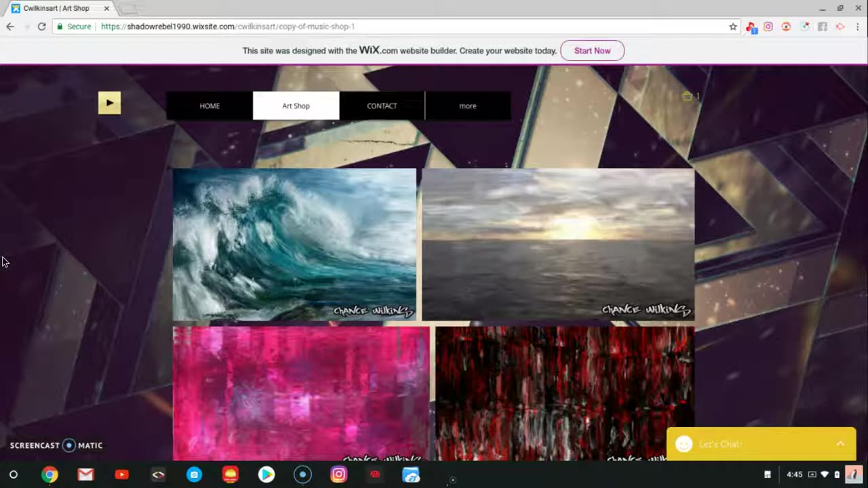Open the shopping cart icon
The height and width of the screenshot is (488, 868).
coord(690,96)
